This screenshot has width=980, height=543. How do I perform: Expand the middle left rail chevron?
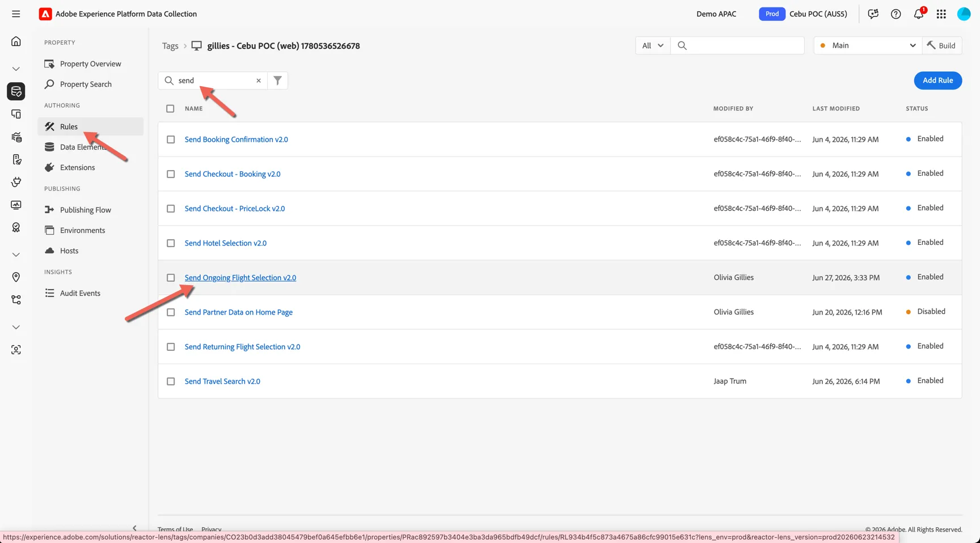point(16,254)
